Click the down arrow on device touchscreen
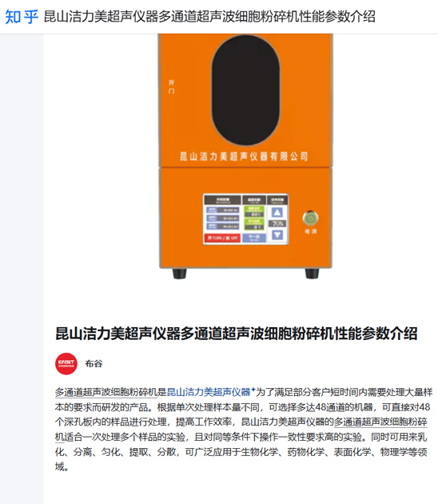The width and height of the screenshot is (438, 504). (x=277, y=234)
